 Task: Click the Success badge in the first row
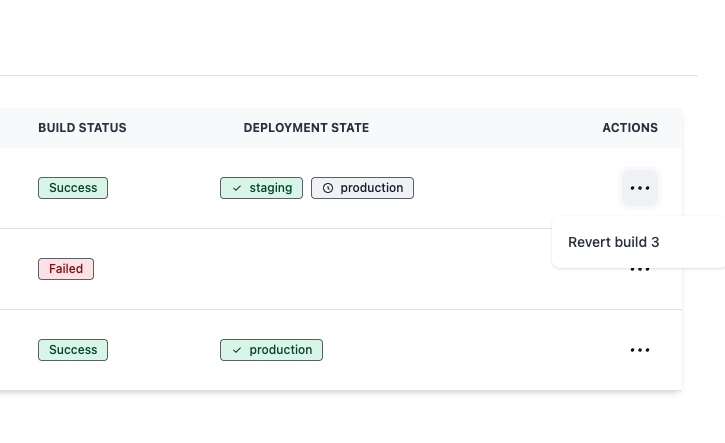point(73,188)
